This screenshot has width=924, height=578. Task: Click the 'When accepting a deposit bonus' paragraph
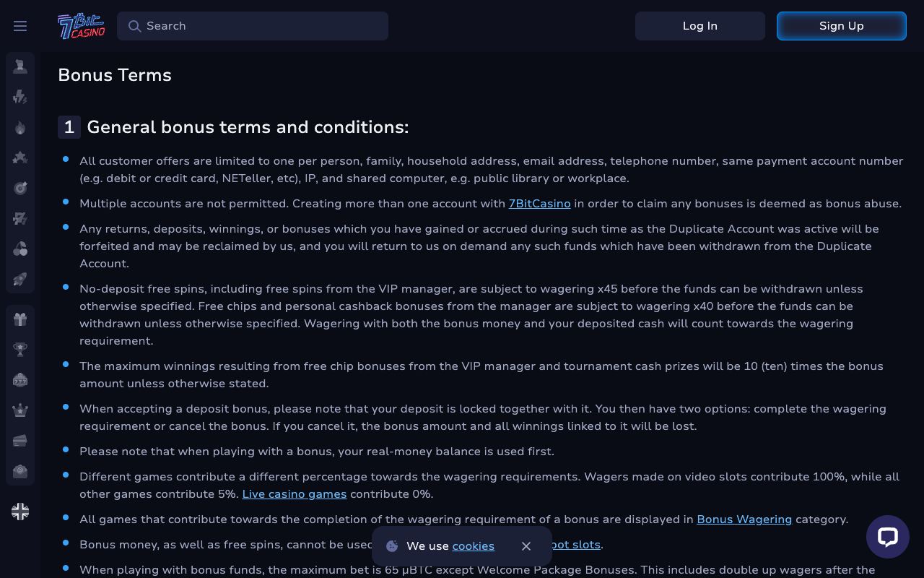[483, 418]
